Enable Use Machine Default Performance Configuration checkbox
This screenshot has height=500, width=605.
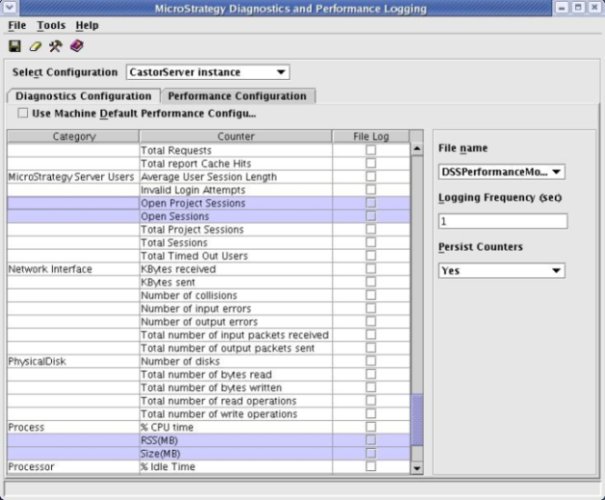tap(23, 113)
